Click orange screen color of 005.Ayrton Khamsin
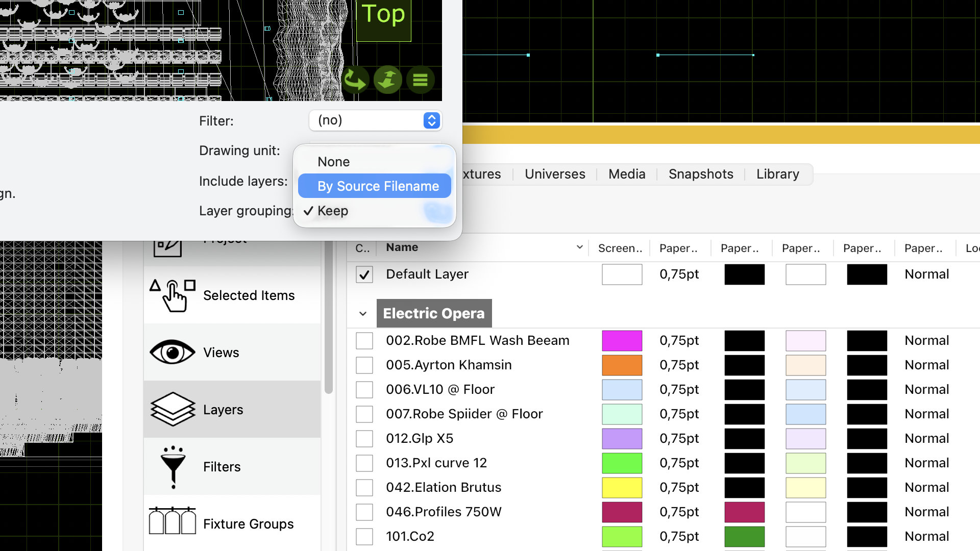This screenshot has width=980, height=551. tap(622, 365)
